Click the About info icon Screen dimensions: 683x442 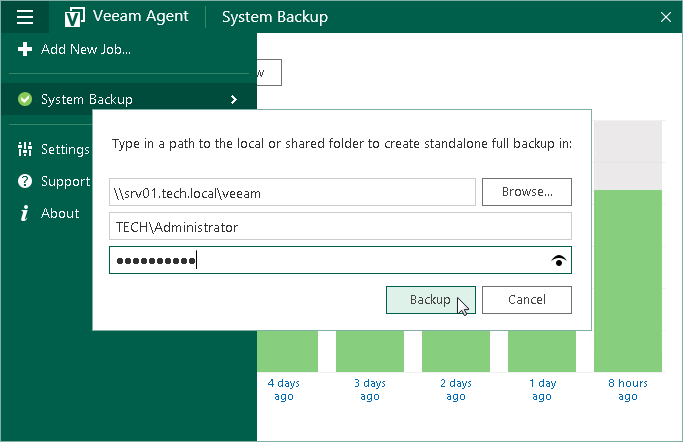(24, 213)
